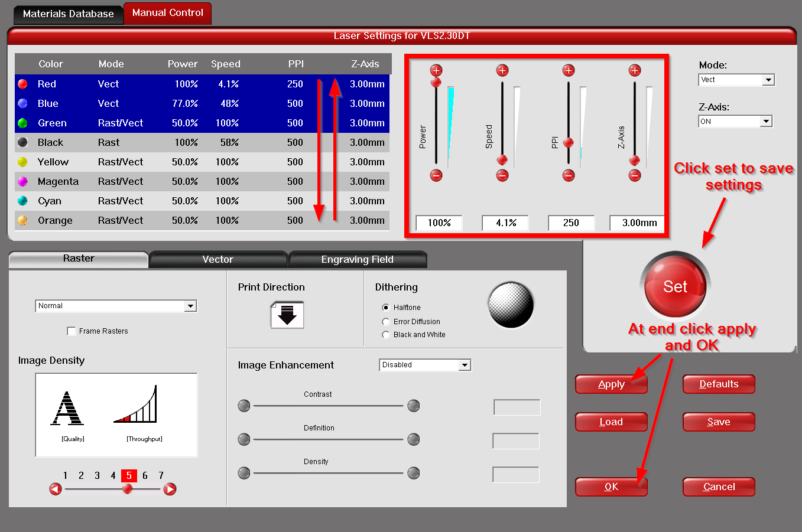
Task: Expand the Z-Axis ON dropdown
Action: point(735,121)
